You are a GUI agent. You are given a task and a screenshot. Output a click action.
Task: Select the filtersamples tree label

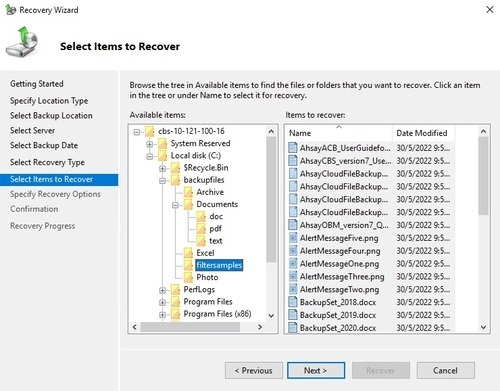pos(219,265)
